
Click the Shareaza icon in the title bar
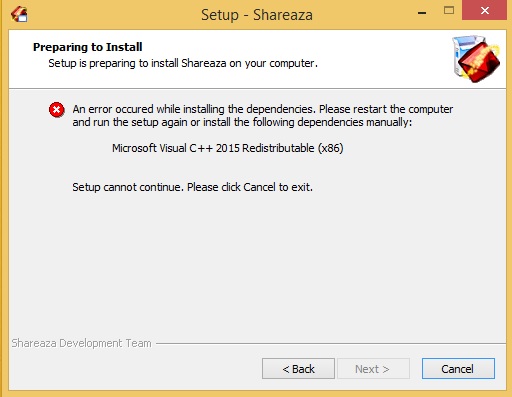pos(19,14)
